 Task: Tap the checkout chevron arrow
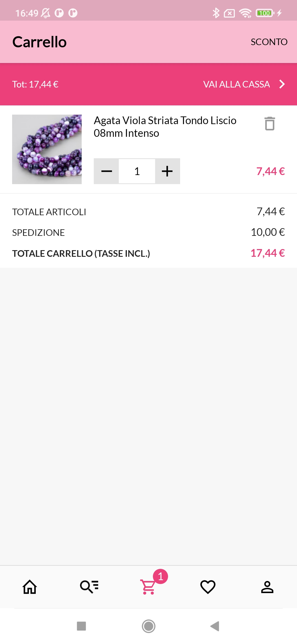pyautogui.click(x=282, y=84)
